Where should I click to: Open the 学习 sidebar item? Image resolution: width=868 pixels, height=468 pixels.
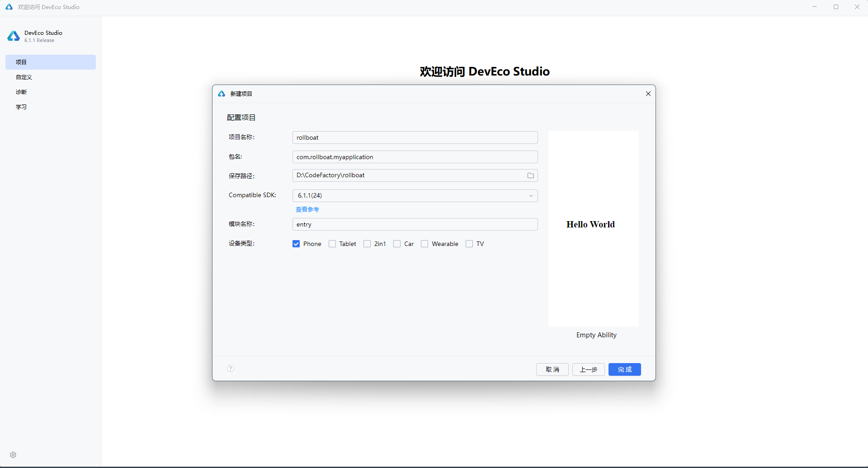(51, 107)
